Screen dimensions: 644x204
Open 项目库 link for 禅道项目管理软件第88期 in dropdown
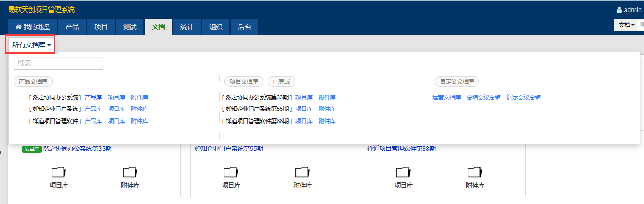304,121
